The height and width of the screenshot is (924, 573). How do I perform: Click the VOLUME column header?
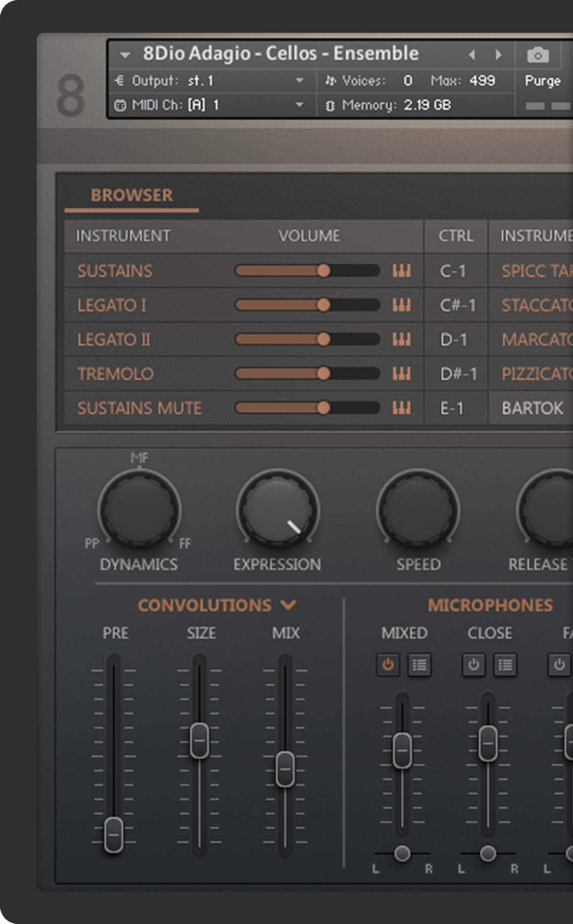click(309, 236)
